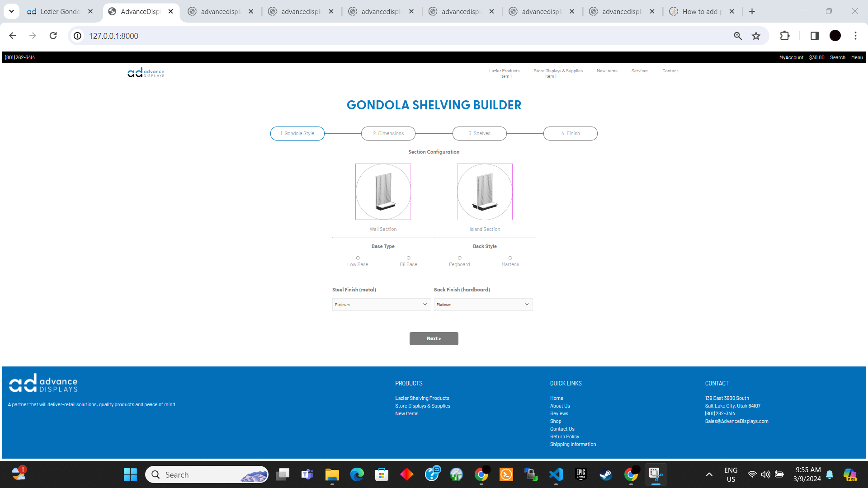The width and height of the screenshot is (868, 488).
Task: Open the Services menu item
Action: 640,70
